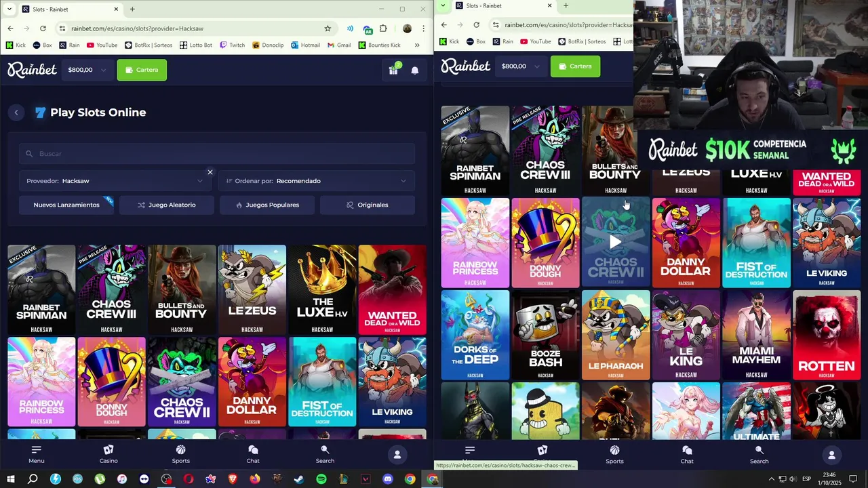Select the Juegos Populares filter
Screen dimensions: 868x488
[x=267, y=205]
